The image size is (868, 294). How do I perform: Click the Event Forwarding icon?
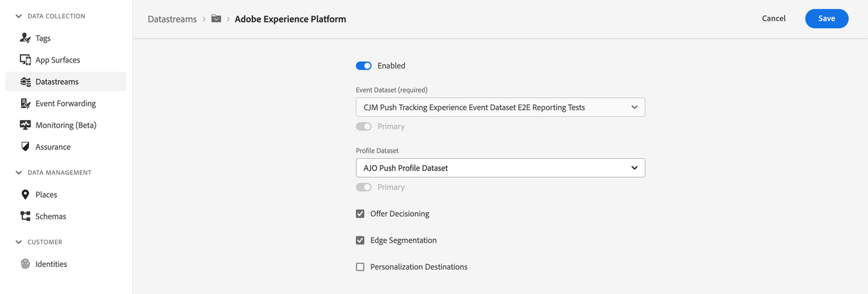click(x=25, y=103)
